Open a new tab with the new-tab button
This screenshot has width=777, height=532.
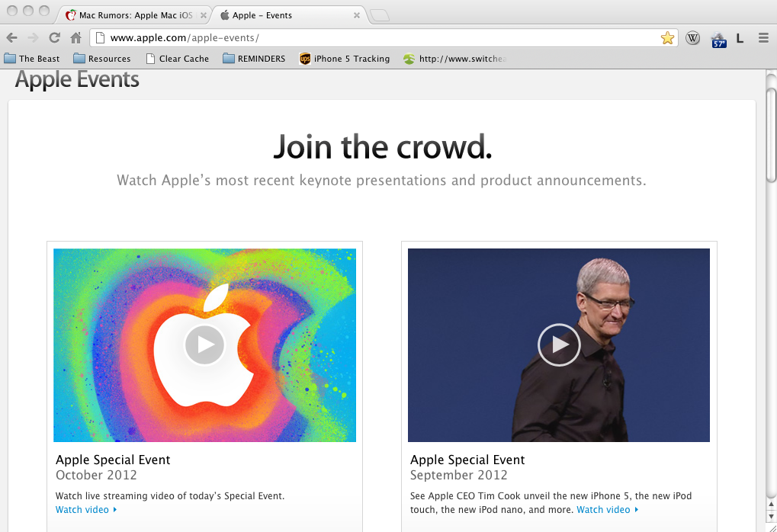(380, 16)
